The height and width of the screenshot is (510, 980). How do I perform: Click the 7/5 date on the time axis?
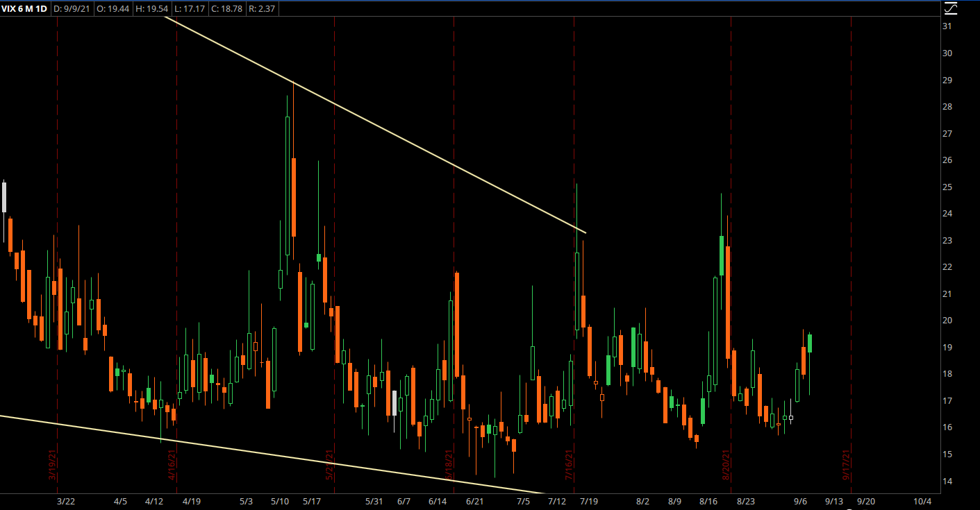click(x=524, y=501)
